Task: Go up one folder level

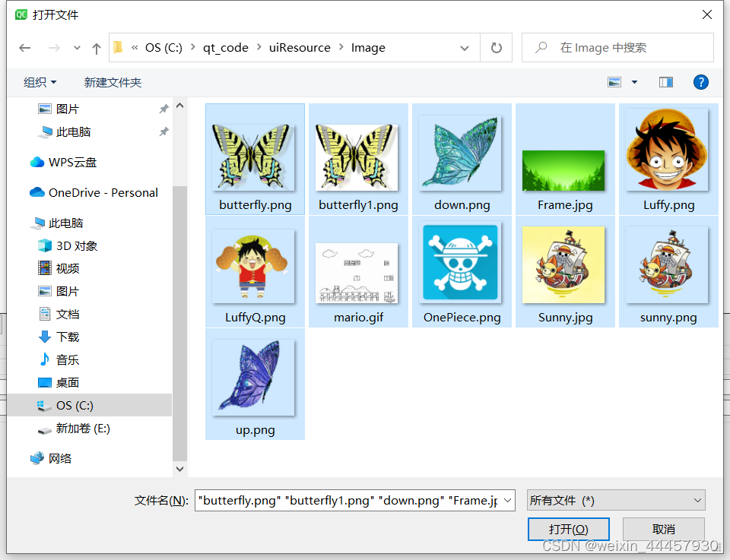Action: click(97, 48)
